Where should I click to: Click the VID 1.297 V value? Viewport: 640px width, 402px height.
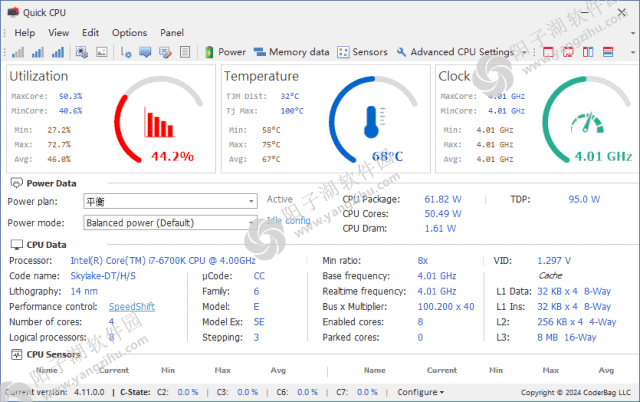point(554,260)
